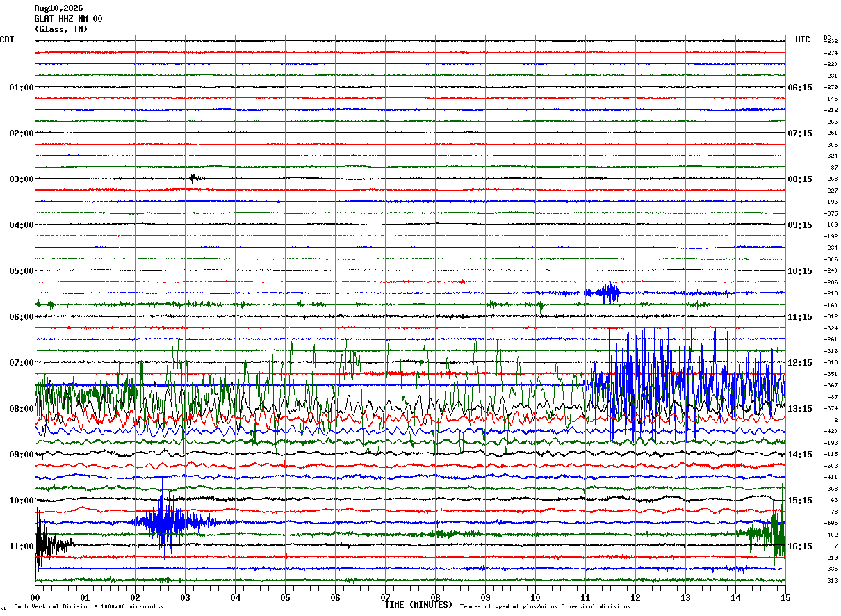The image size is (841, 616).
Task: Click minute tick label '00' on time axis
Action: click(x=35, y=598)
